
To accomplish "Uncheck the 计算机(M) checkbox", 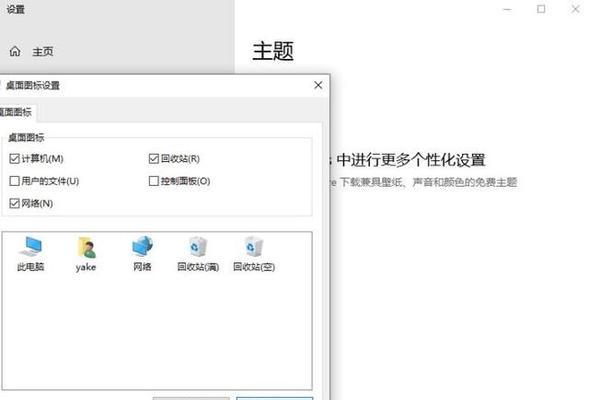I will [x=14, y=159].
